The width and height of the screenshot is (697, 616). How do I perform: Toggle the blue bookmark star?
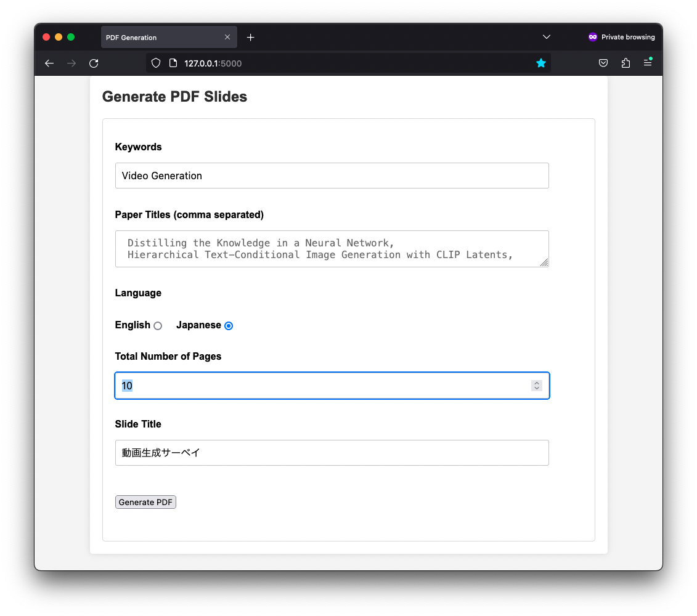point(540,63)
